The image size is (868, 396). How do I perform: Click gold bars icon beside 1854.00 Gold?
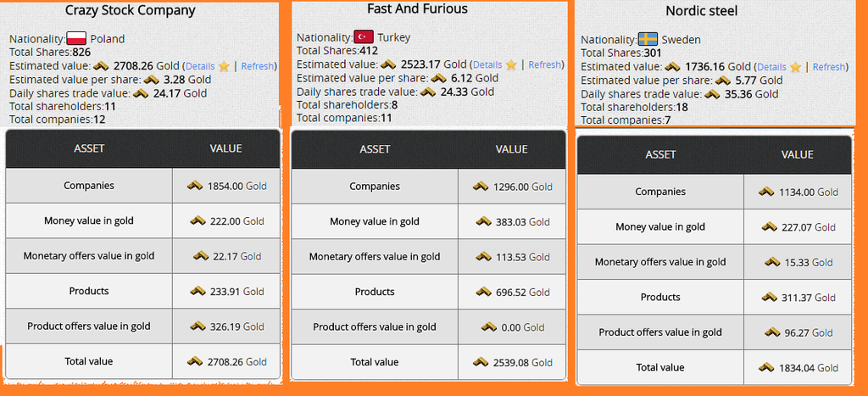click(197, 186)
